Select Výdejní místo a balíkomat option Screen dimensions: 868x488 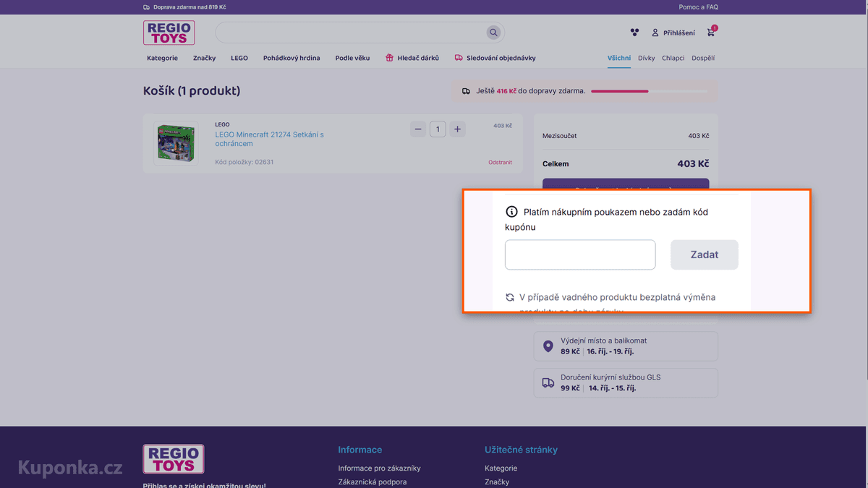(626, 346)
